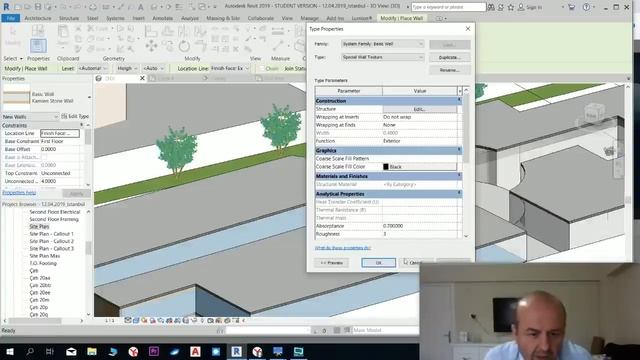Open Windows Start menu

(9, 351)
